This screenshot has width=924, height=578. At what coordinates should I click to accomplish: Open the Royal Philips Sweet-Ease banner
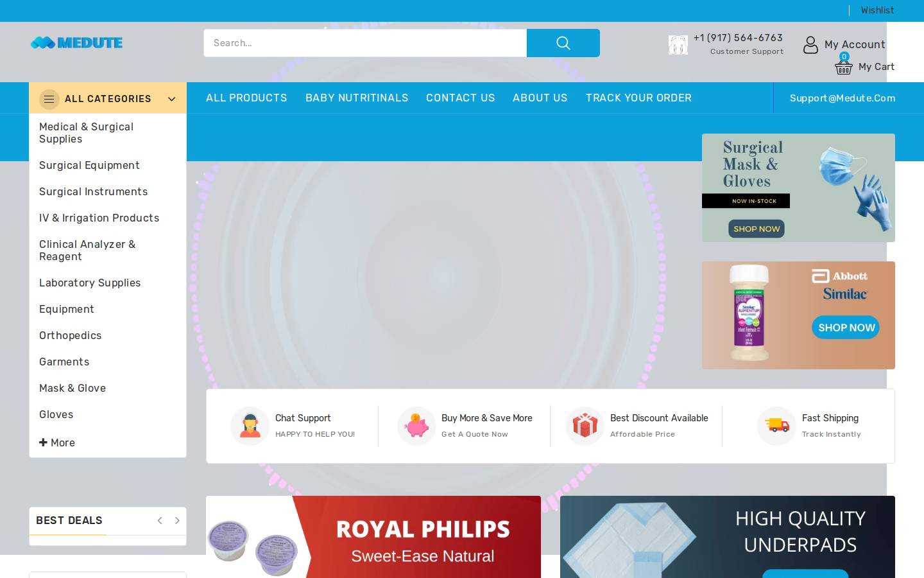373,537
